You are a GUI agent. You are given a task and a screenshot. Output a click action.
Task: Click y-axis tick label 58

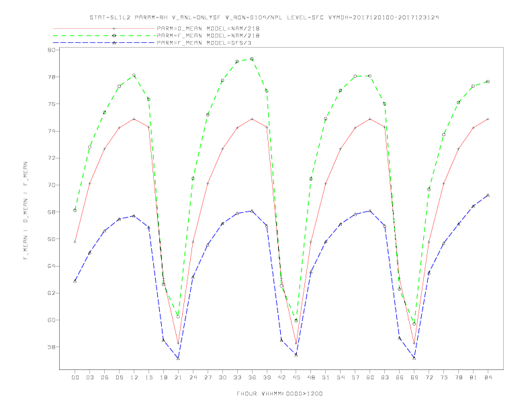51,347
